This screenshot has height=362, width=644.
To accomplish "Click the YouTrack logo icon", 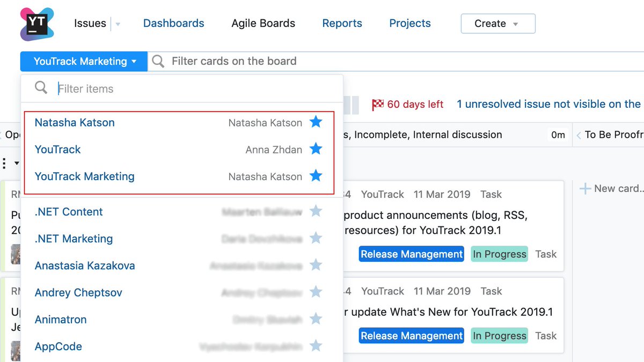I will point(37,24).
